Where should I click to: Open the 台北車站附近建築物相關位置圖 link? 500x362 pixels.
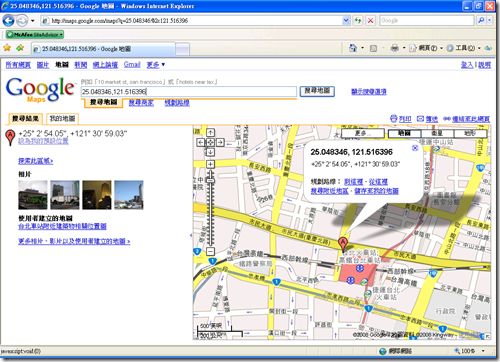click(62, 226)
